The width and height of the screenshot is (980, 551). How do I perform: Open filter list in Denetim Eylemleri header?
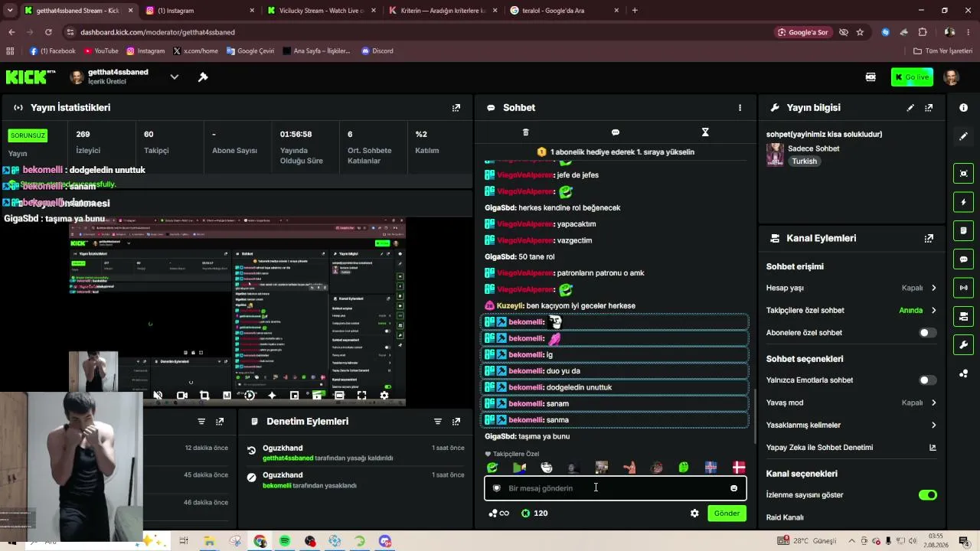point(438,422)
